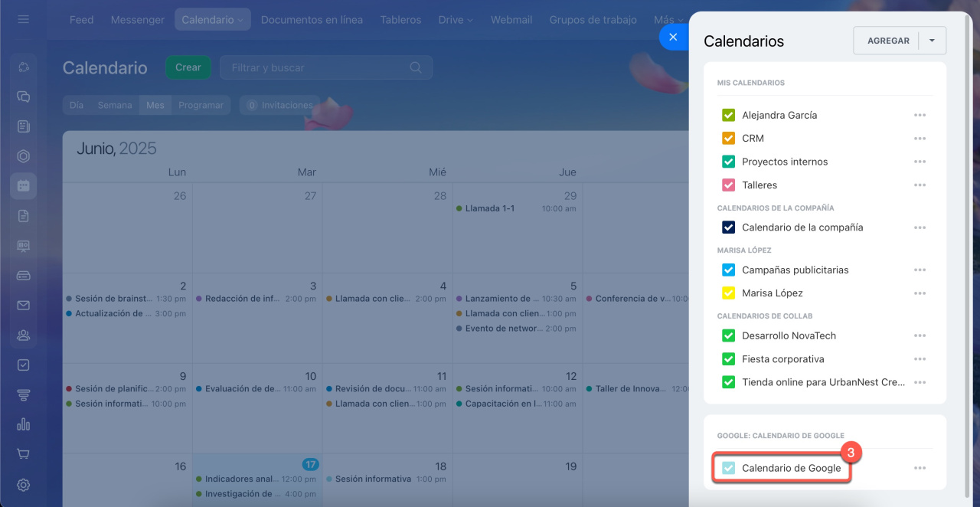Toggle Campañas publicitarias checkbox
Screen dimensions: 980x507
[729, 270]
